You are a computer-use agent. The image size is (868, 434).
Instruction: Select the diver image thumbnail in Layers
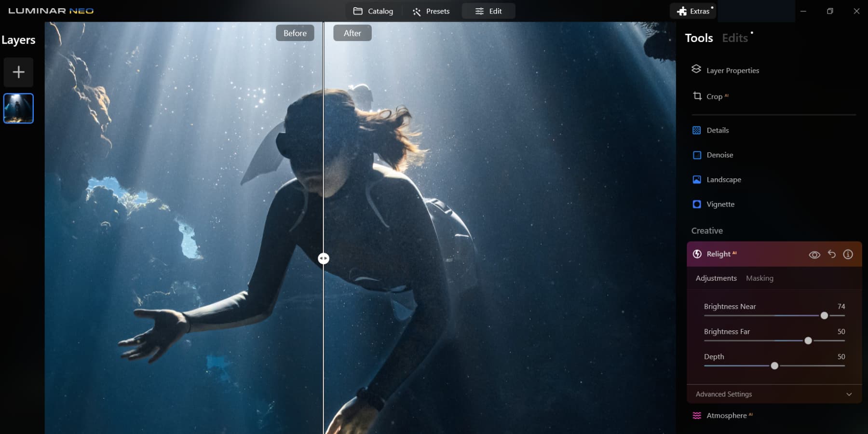coord(18,108)
